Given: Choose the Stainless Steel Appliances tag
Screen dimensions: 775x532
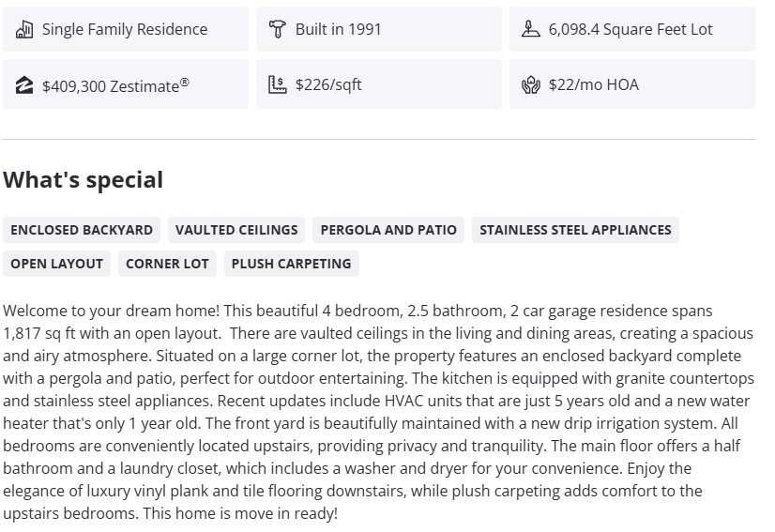Looking at the screenshot, I should [x=575, y=230].
